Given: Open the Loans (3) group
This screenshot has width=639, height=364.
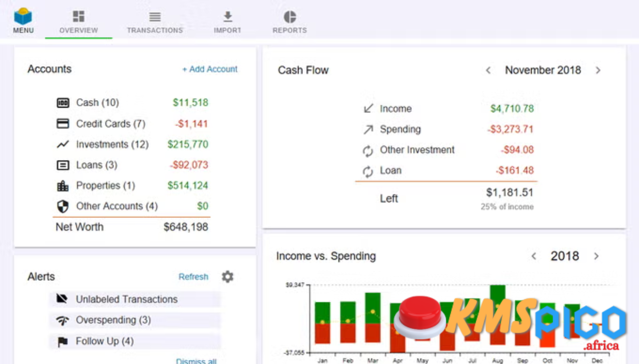Looking at the screenshot, I should [x=96, y=165].
